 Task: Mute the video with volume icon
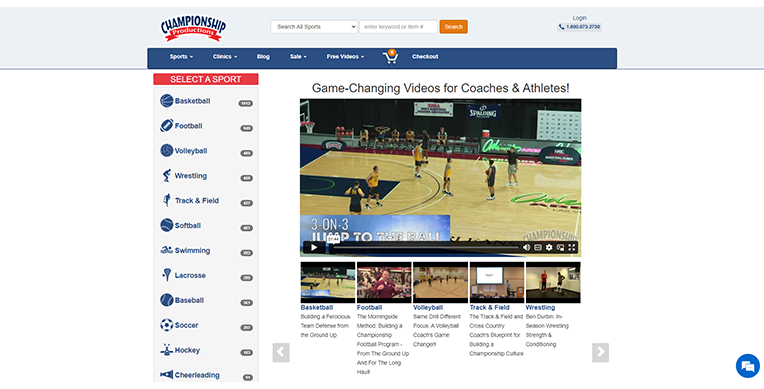(526, 248)
